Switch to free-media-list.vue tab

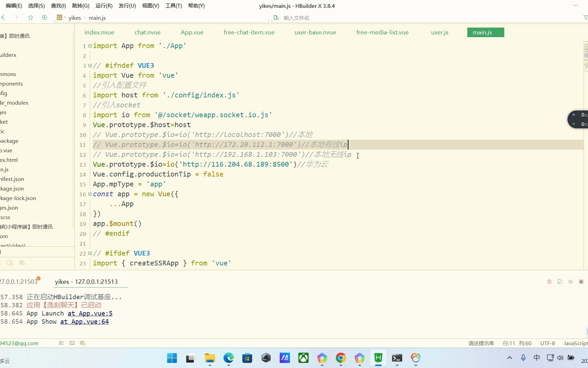(x=382, y=32)
